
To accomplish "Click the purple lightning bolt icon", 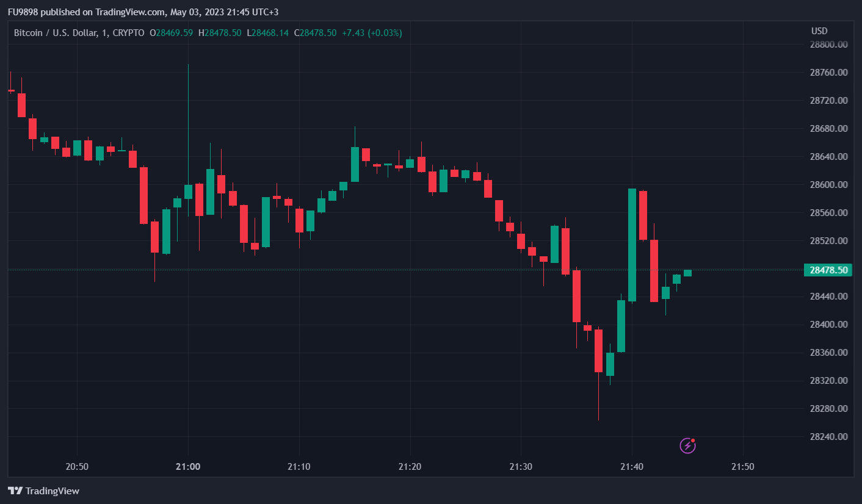I will tap(687, 446).
